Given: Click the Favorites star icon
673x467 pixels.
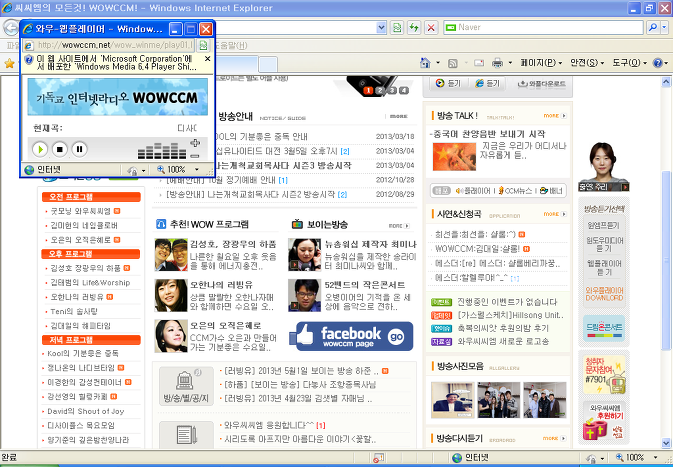Looking at the screenshot, I should (9, 64).
